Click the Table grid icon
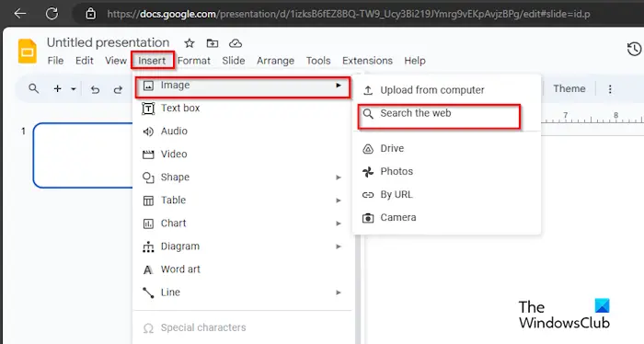 tap(148, 201)
